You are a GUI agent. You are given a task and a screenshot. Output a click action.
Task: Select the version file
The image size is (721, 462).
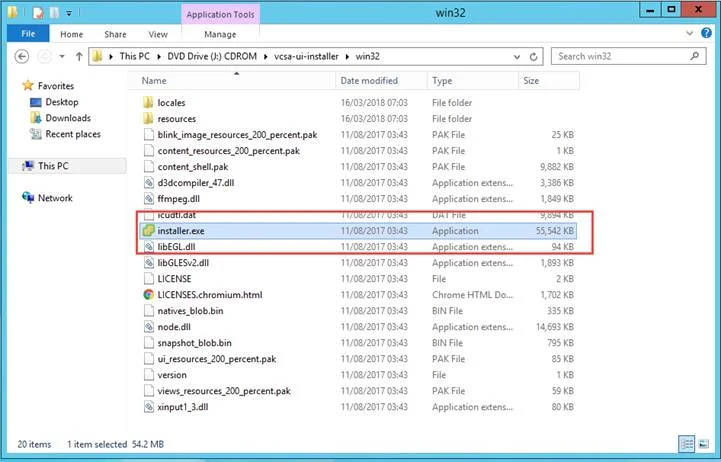pos(172,375)
